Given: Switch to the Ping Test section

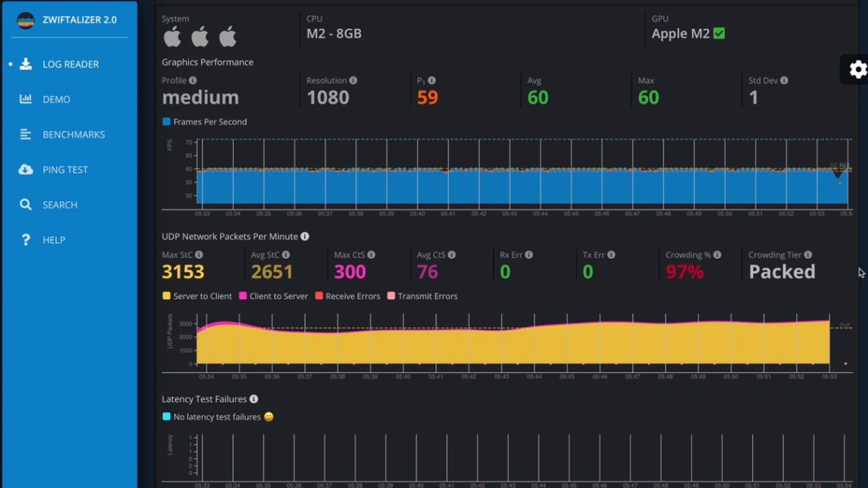Looking at the screenshot, I should click(65, 169).
